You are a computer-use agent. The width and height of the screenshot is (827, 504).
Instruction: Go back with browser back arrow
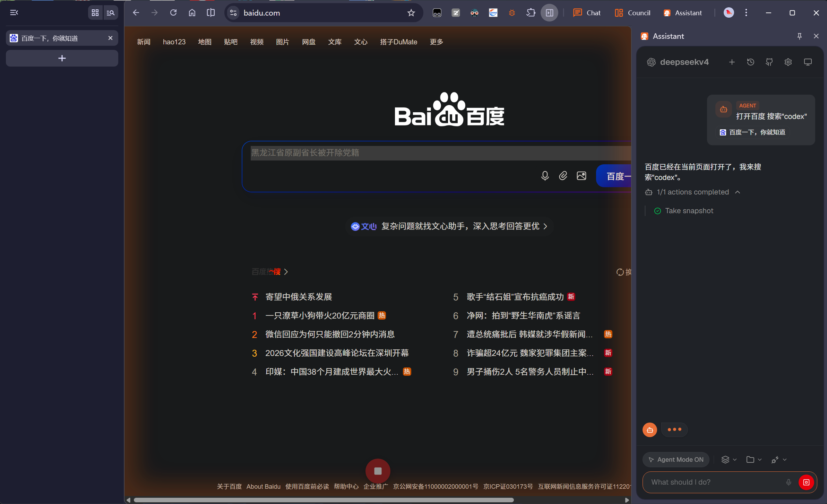(136, 13)
